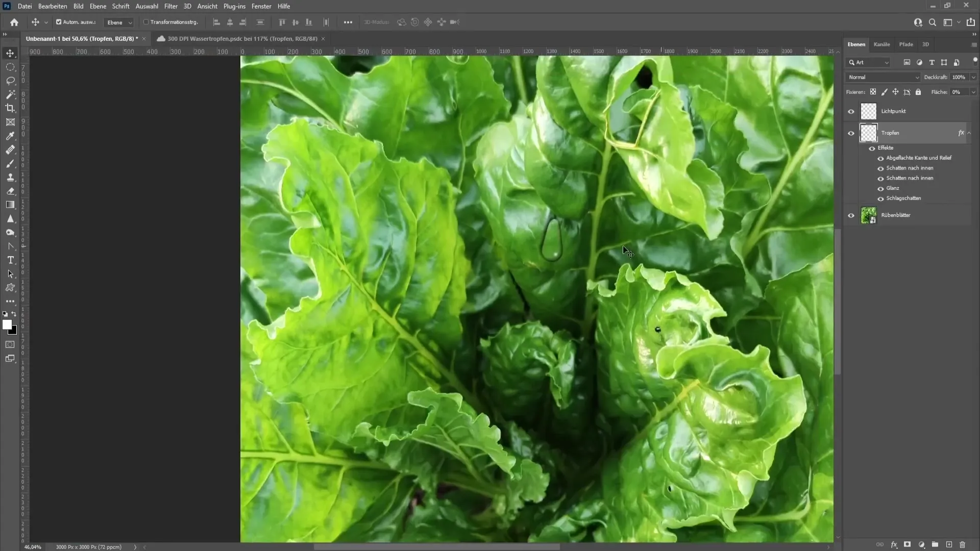Viewport: 980px width, 551px height.
Task: Open the Layers panel menu
Action: pyautogui.click(x=974, y=45)
